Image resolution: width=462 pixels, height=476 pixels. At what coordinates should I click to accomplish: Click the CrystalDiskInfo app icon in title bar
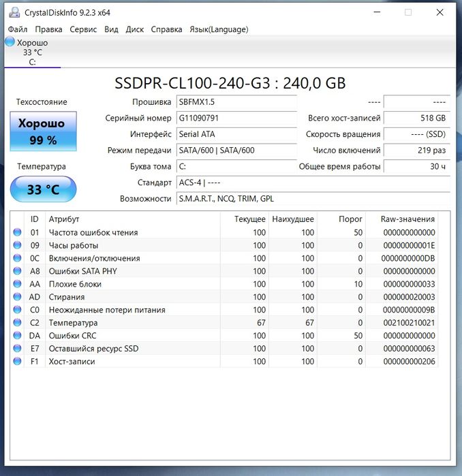point(14,12)
